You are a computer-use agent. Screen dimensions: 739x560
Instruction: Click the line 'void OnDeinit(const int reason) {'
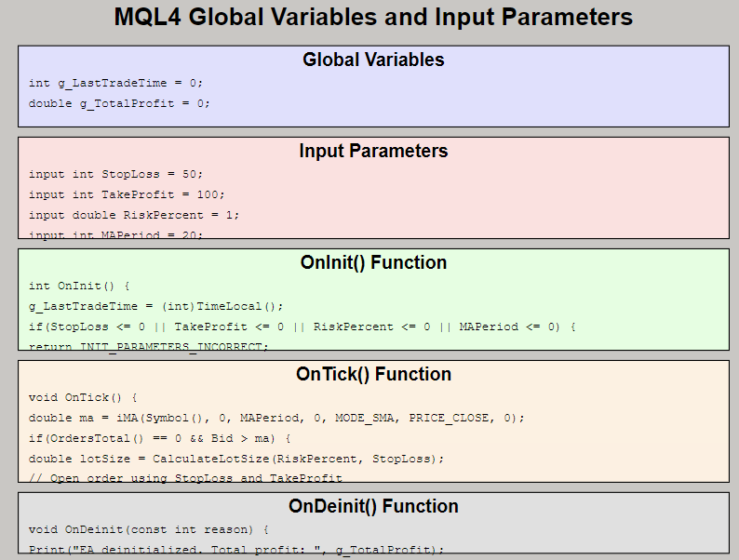click(149, 529)
